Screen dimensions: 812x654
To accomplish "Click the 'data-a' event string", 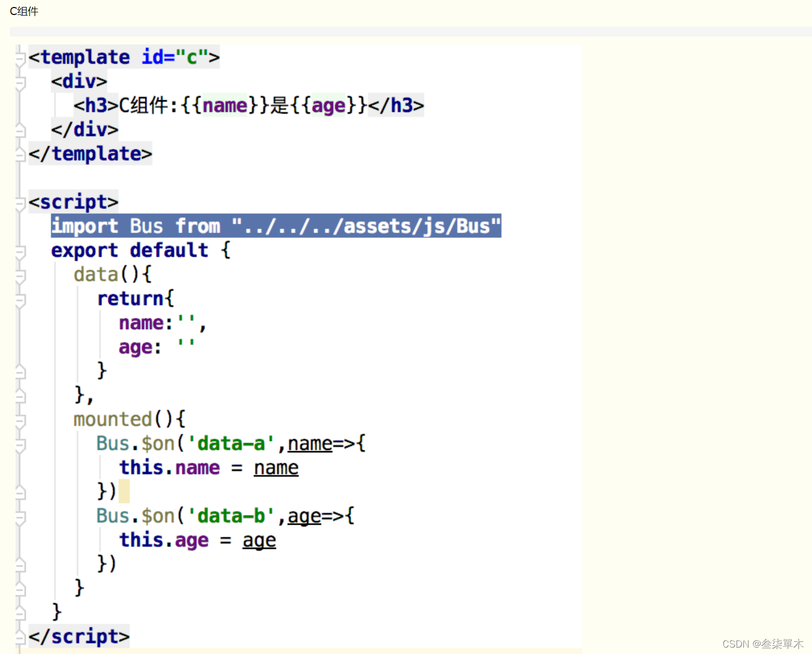I will click(x=231, y=443).
